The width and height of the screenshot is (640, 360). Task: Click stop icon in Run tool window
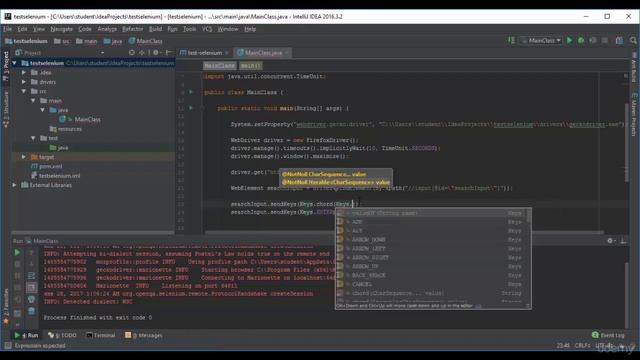point(17,264)
